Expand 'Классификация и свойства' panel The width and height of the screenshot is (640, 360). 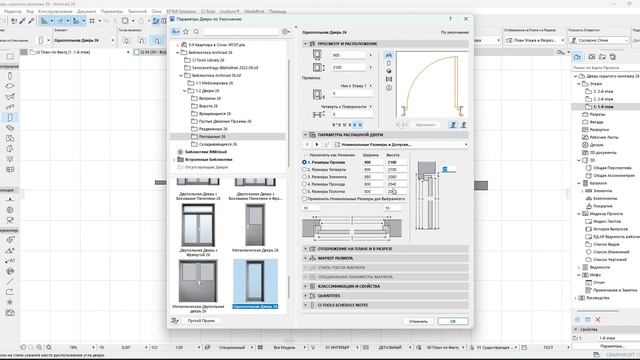pyautogui.click(x=305, y=286)
